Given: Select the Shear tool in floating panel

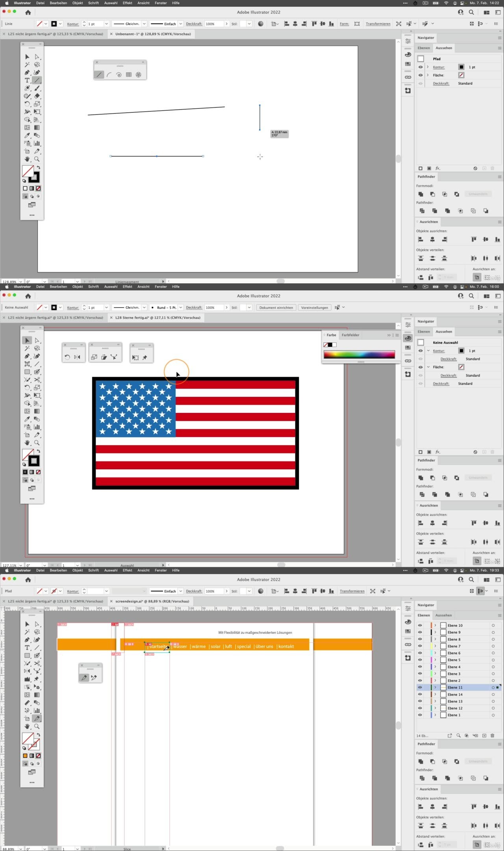Looking at the screenshot, I should [x=104, y=357].
